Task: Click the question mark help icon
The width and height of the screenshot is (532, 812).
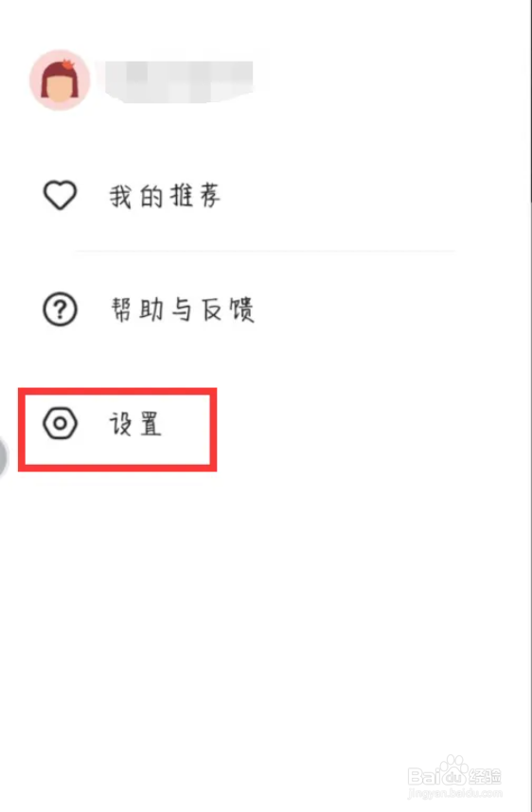Action: coord(60,309)
